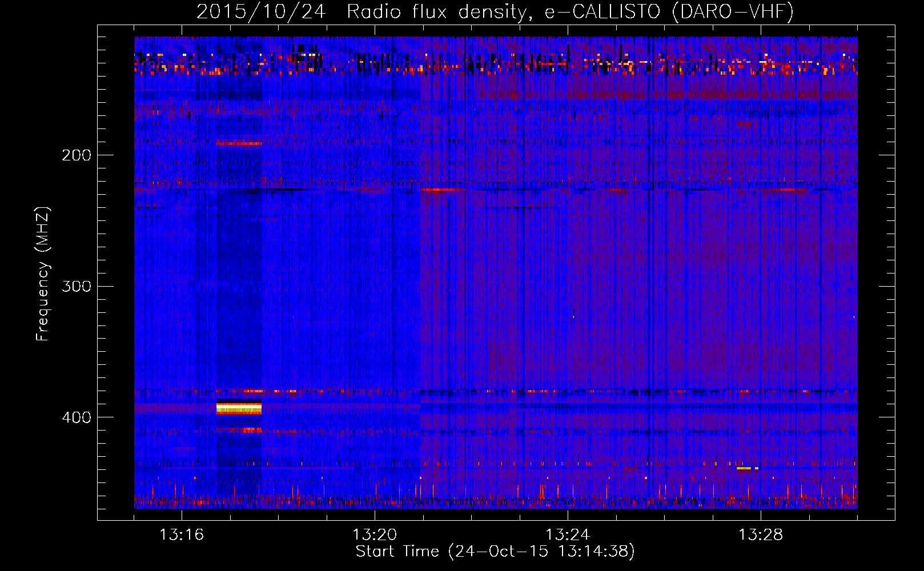Click the 'Start Time (24-Oct-15 13:14:38)' label
Image resolution: width=924 pixels, height=571 pixels.
pos(495,552)
